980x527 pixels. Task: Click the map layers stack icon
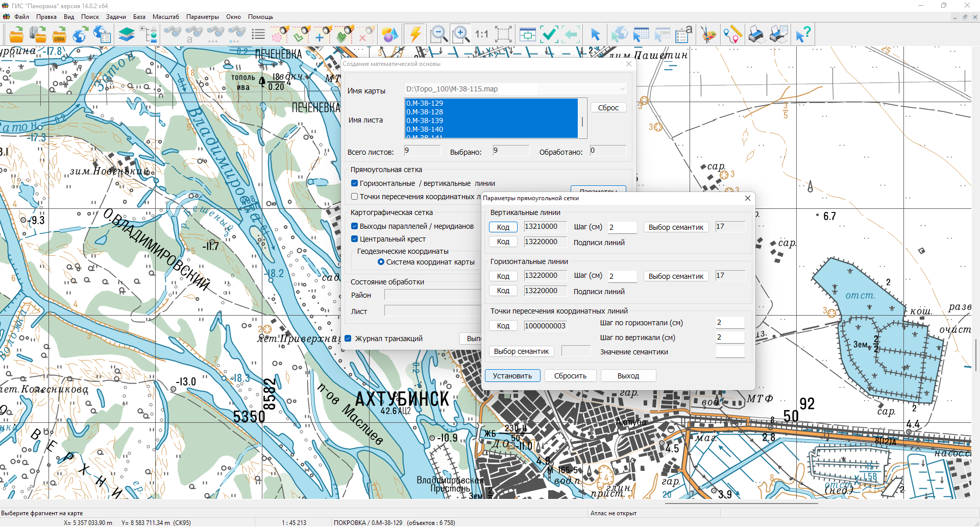click(x=127, y=35)
